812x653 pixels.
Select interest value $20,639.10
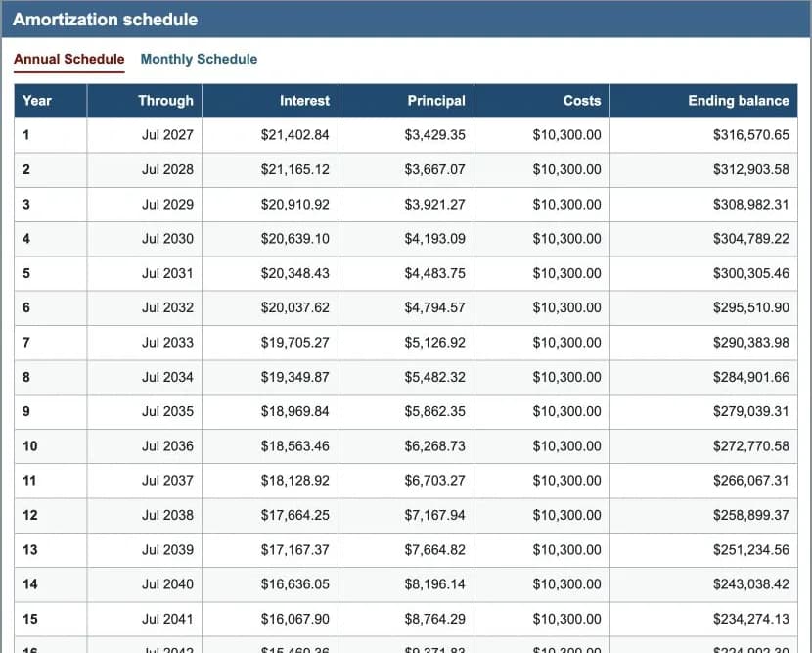point(294,239)
